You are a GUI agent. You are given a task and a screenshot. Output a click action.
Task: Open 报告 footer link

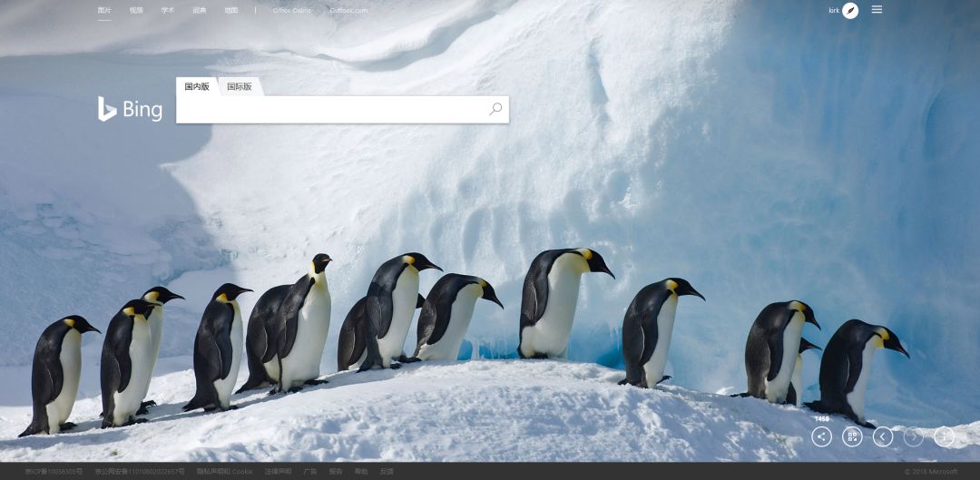(x=336, y=471)
